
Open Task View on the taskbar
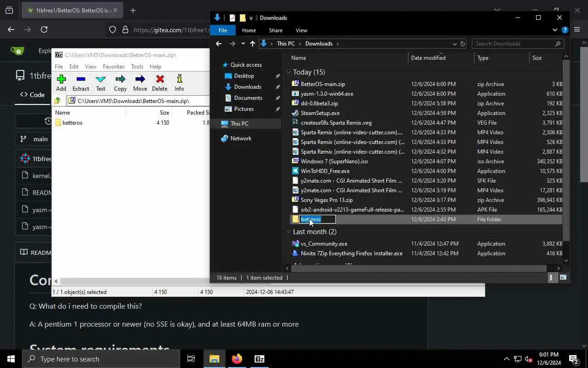(191, 359)
